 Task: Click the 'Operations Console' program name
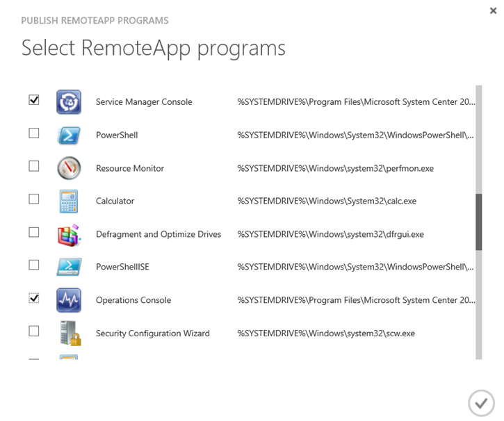click(x=133, y=300)
